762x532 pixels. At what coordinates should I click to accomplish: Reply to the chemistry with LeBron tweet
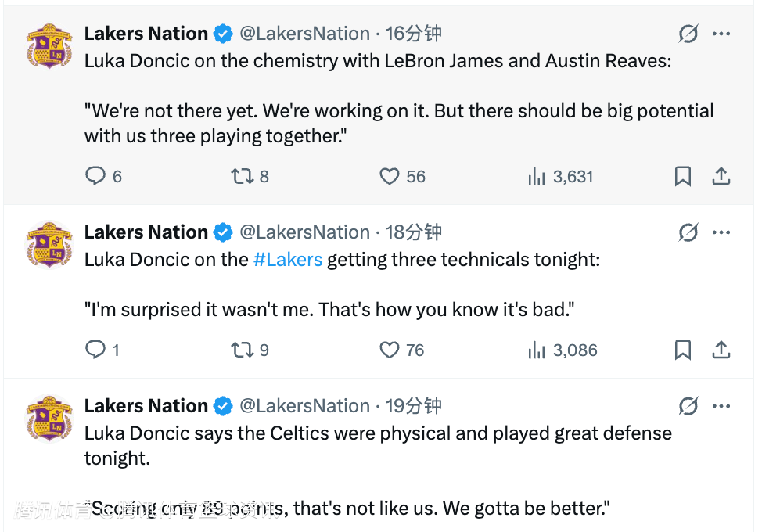click(x=95, y=176)
